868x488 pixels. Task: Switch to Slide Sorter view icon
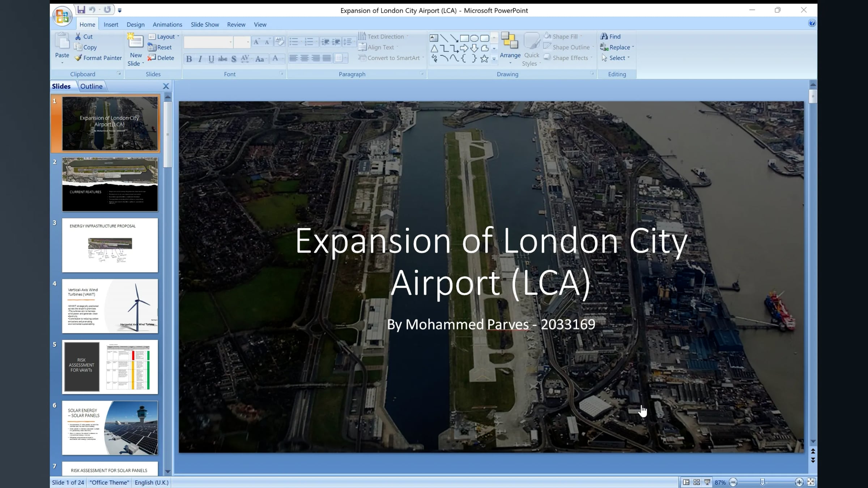[697, 482]
